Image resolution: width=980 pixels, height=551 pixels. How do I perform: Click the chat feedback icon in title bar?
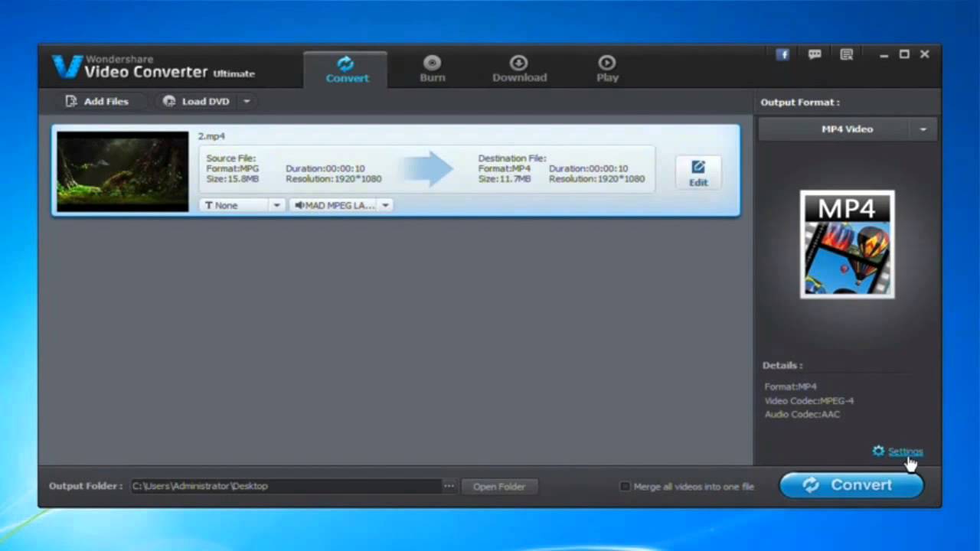[815, 54]
